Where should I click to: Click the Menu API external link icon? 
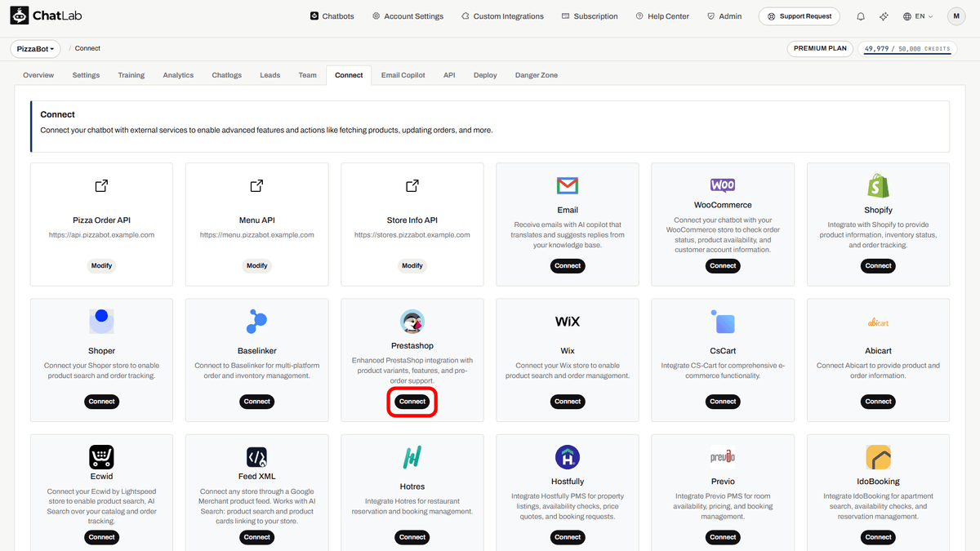click(x=256, y=186)
